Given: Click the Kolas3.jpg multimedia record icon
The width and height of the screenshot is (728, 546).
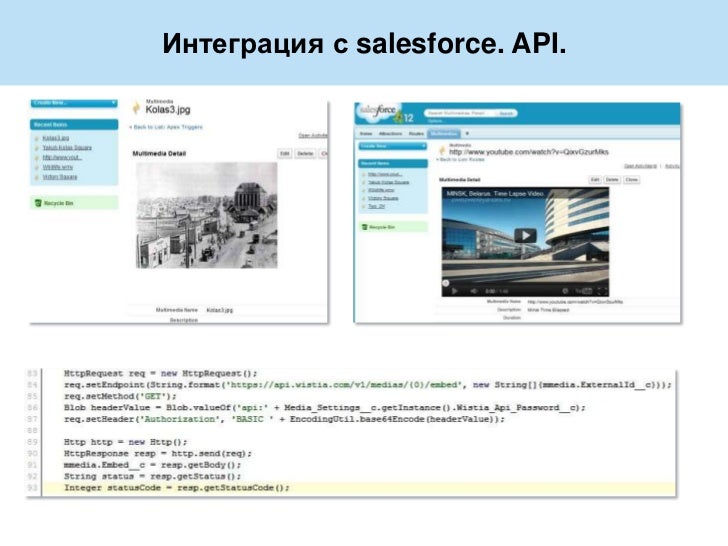Looking at the screenshot, I should [136, 107].
